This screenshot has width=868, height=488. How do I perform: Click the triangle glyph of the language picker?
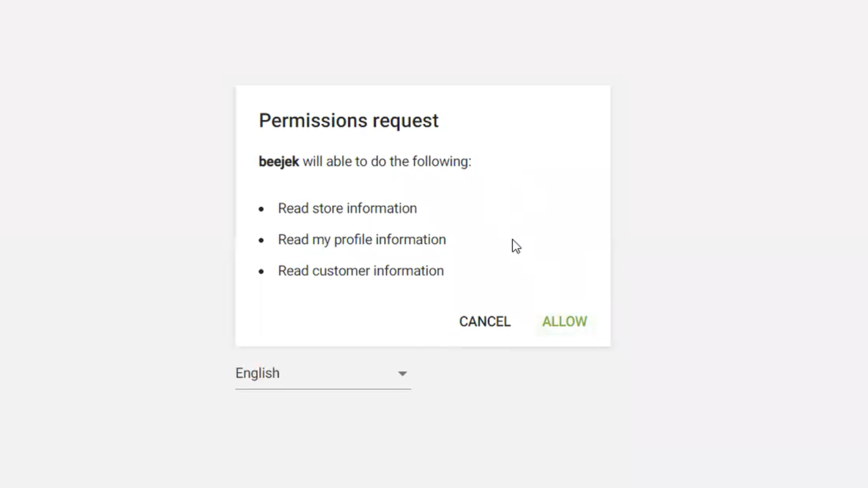pos(402,374)
